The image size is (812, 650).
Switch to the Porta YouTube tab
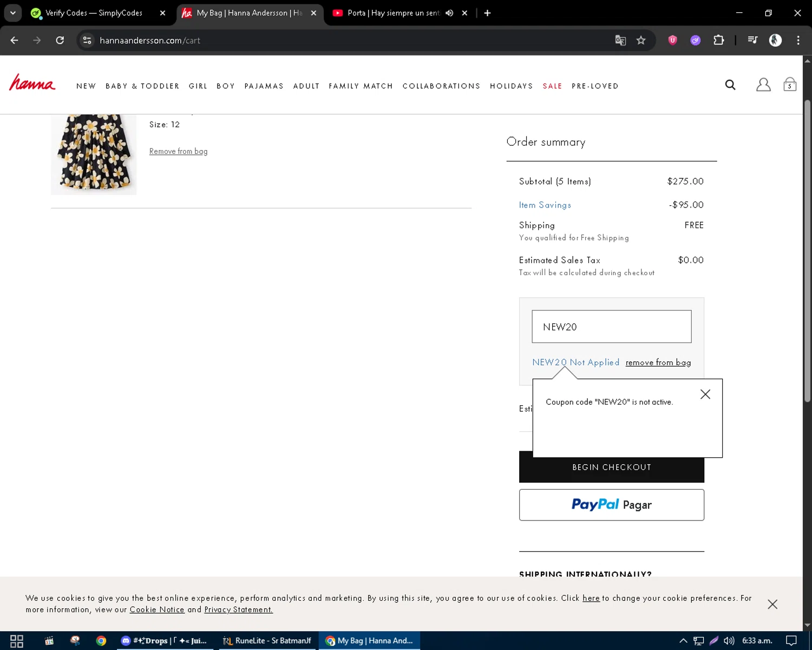click(x=394, y=13)
